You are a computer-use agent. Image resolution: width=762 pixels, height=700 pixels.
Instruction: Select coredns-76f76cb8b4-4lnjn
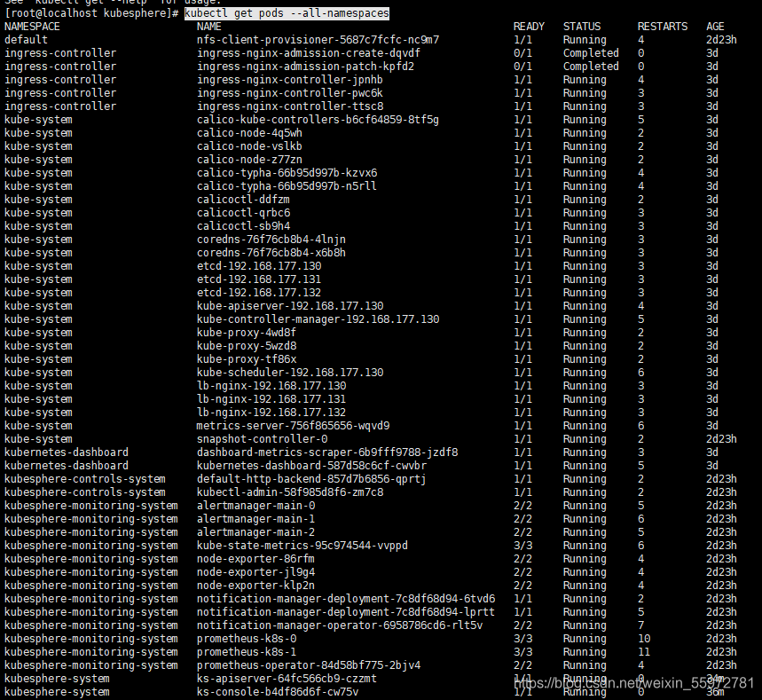pos(271,240)
